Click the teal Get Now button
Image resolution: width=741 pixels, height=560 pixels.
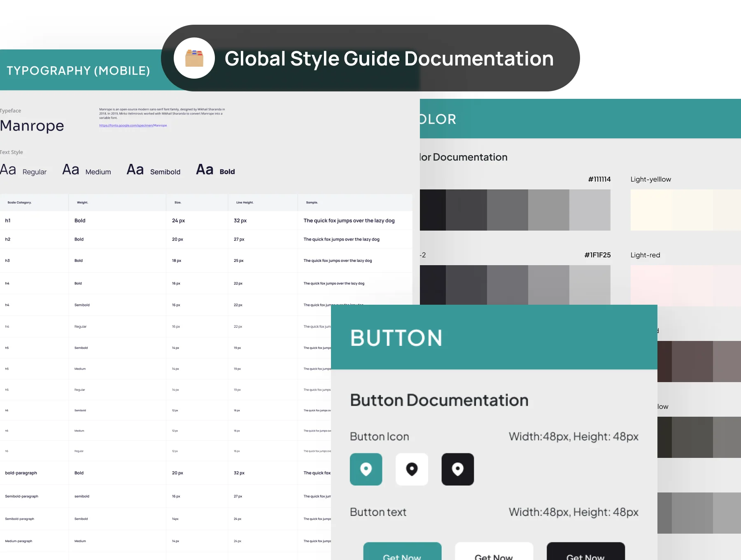pos(402,552)
